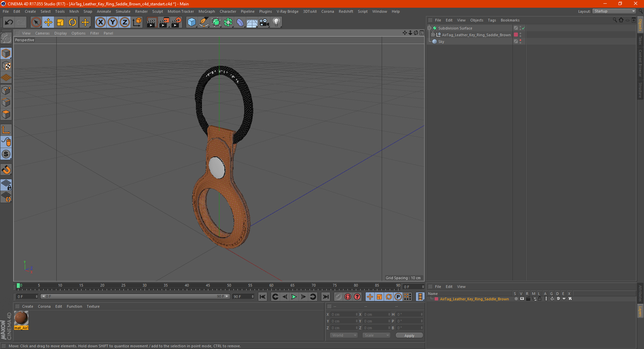The width and height of the screenshot is (644, 349).
Task: Add a Cube primitive object
Action: coord(192,22)
